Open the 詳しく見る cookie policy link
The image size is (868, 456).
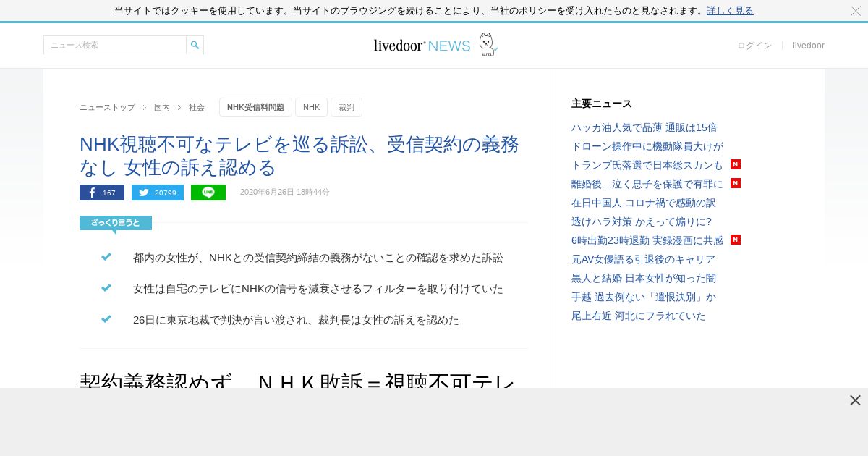tap(730, 11)
